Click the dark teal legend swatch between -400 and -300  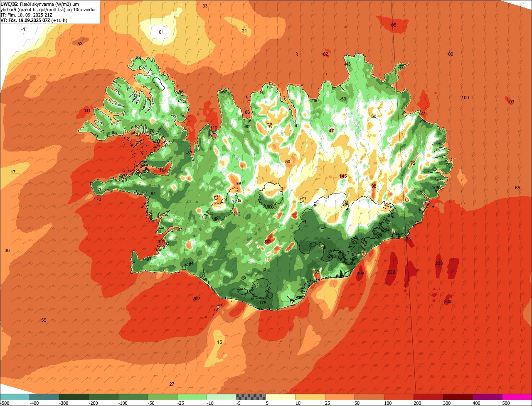[44, 397]
